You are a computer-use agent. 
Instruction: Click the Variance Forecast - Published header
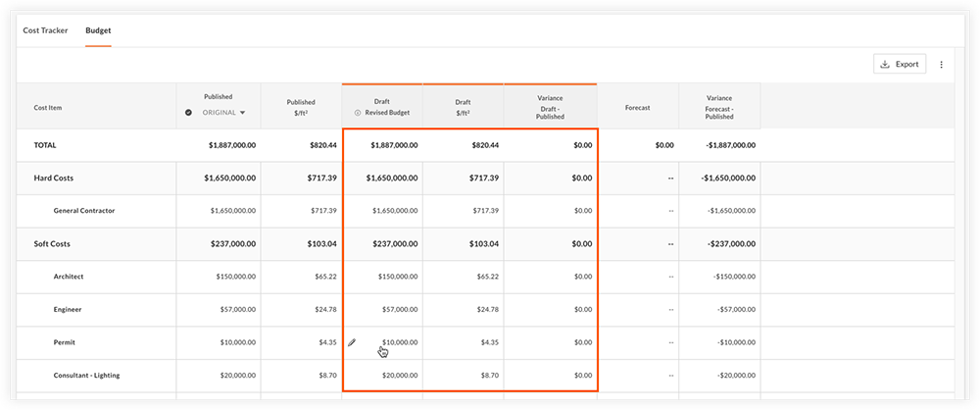pos(719,107)
